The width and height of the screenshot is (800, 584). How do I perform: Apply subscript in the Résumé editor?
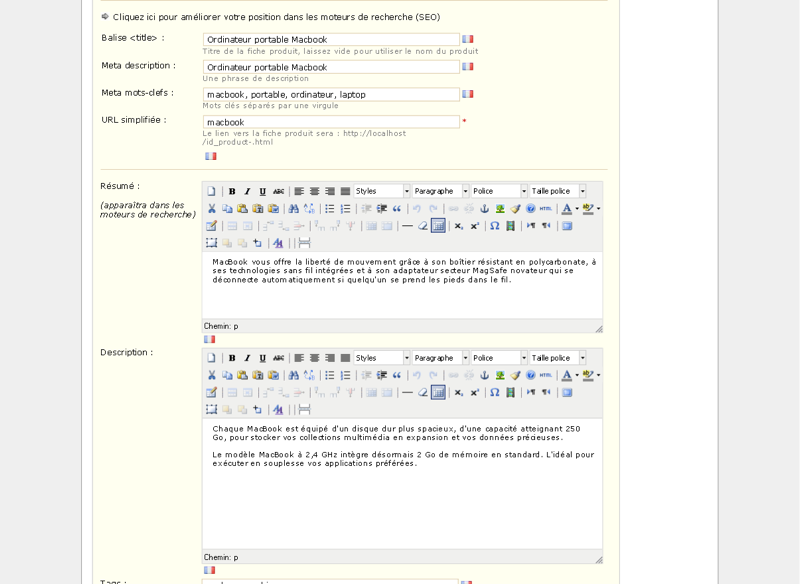click(459, 226)
